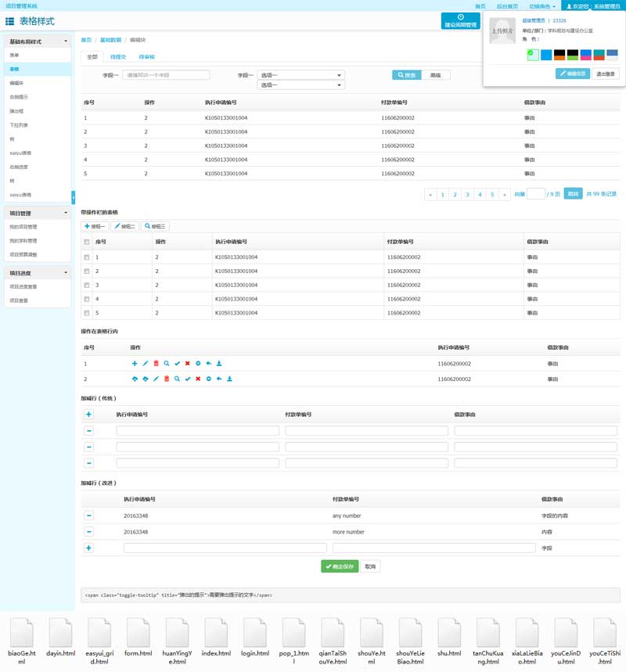Tick the header select-all checkbox in 带操作栏的表格
The height and width of the screenshot is (672, 626).
click(87, 243)
